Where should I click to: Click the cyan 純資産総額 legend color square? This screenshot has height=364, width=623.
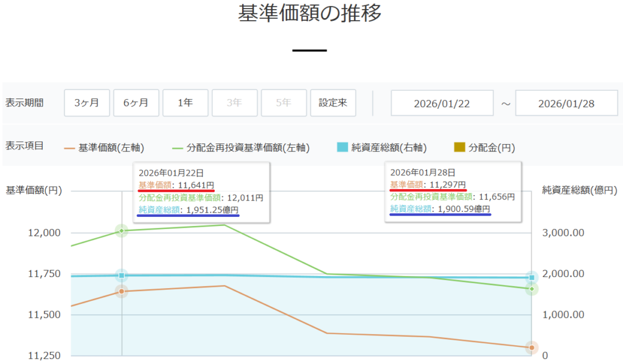coord(341,148)
